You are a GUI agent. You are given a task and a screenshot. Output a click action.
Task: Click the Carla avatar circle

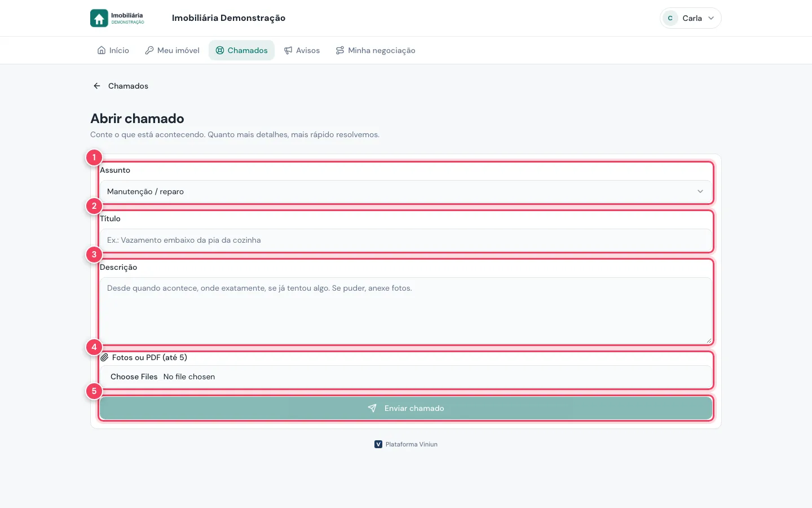[x=670, y=18]
